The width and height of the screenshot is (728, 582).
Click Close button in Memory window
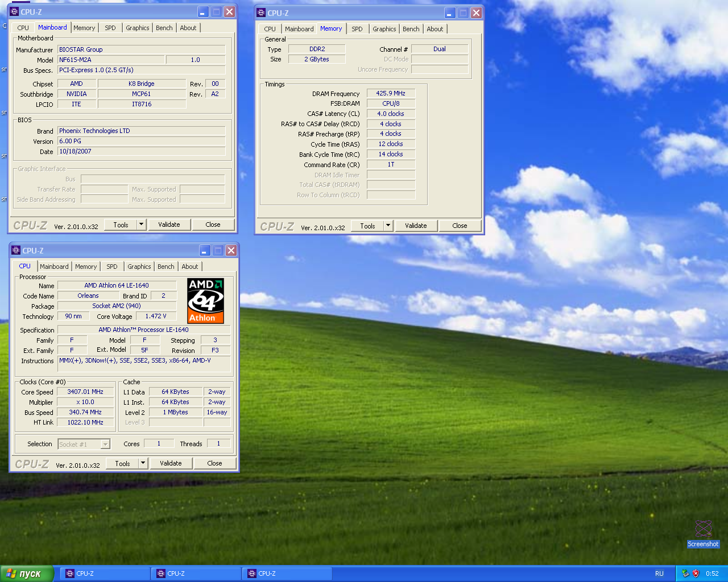(x=460, y=226)
